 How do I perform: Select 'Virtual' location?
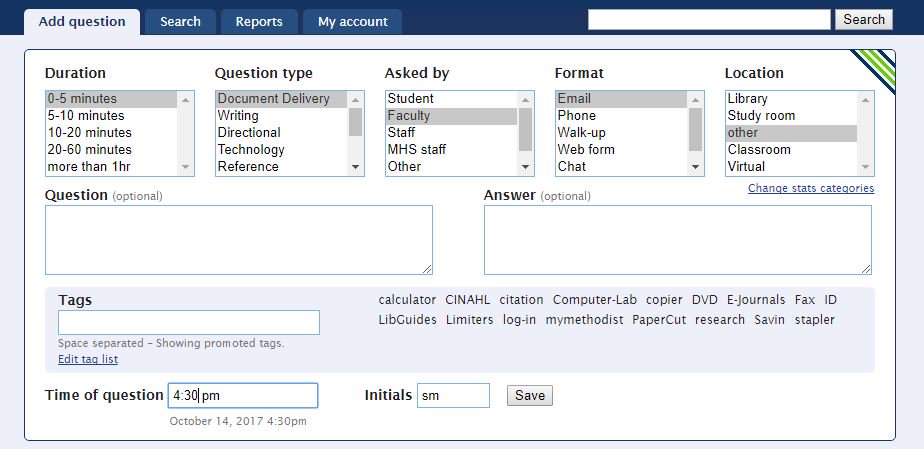click(x=791, y=167)
